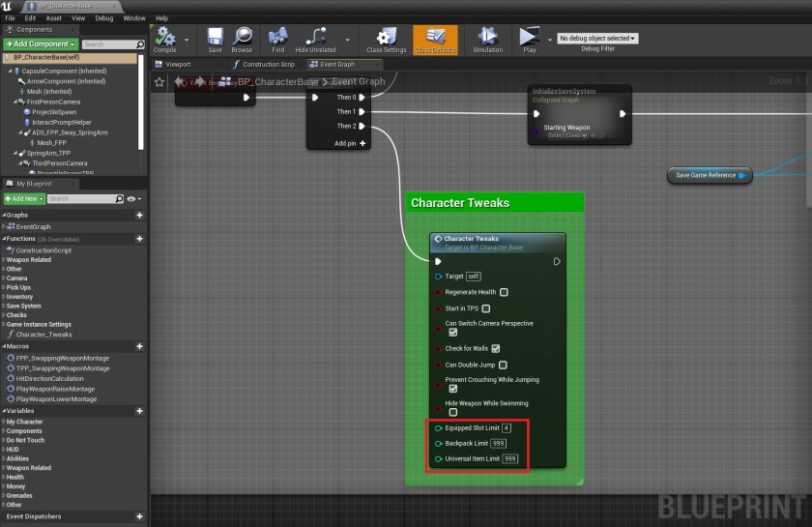
Task: Open the Asset menu
Action: point(53,18)
